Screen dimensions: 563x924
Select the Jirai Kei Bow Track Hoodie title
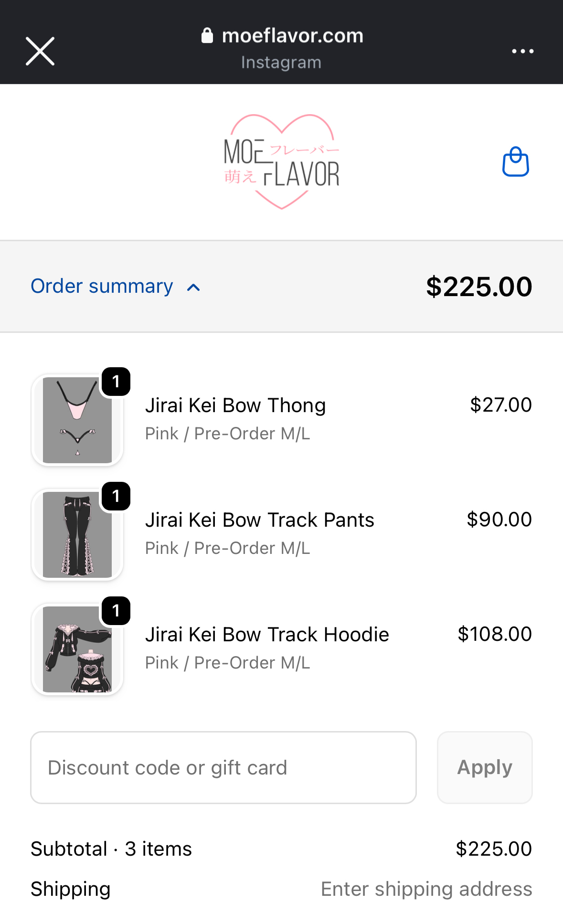tap(267, 635)
